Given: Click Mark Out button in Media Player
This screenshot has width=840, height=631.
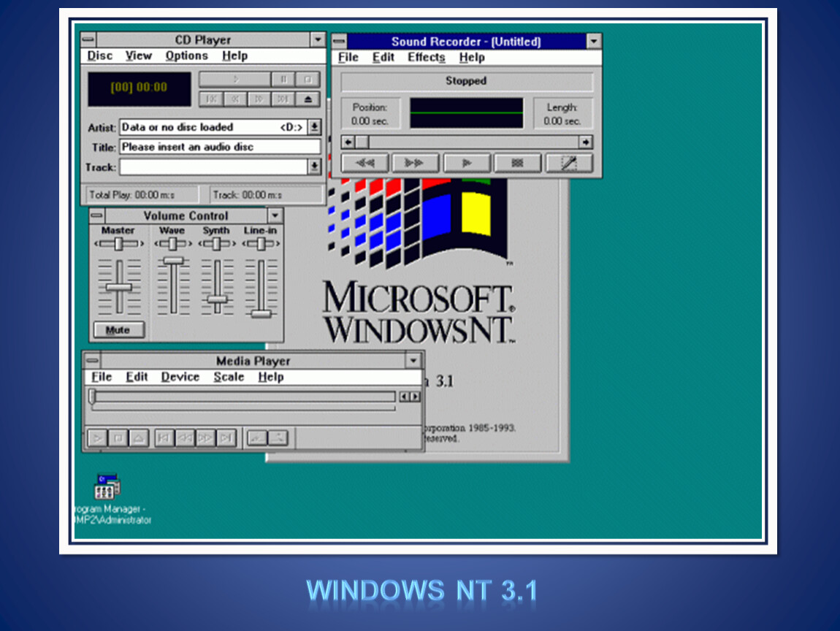Looking at the screenshot, I should coord(278,438).
